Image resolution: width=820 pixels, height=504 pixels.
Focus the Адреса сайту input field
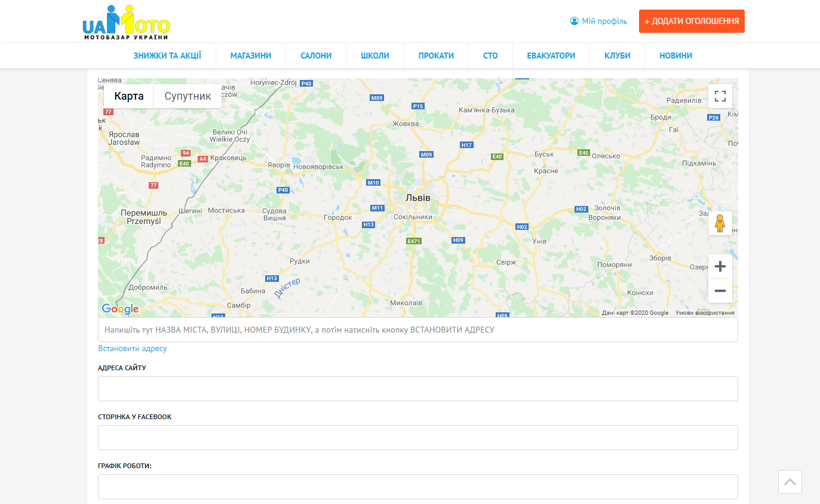click(418, 389)
